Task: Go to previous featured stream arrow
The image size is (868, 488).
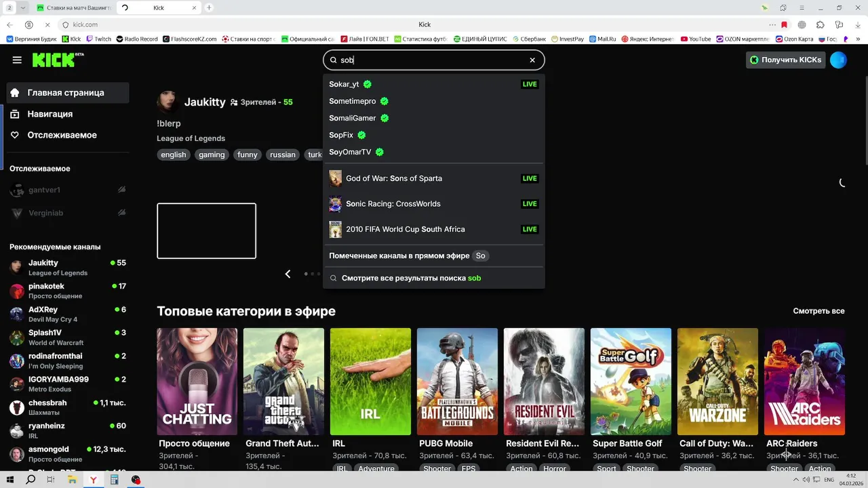Action: pyautogui.click(x=288, y=274)
